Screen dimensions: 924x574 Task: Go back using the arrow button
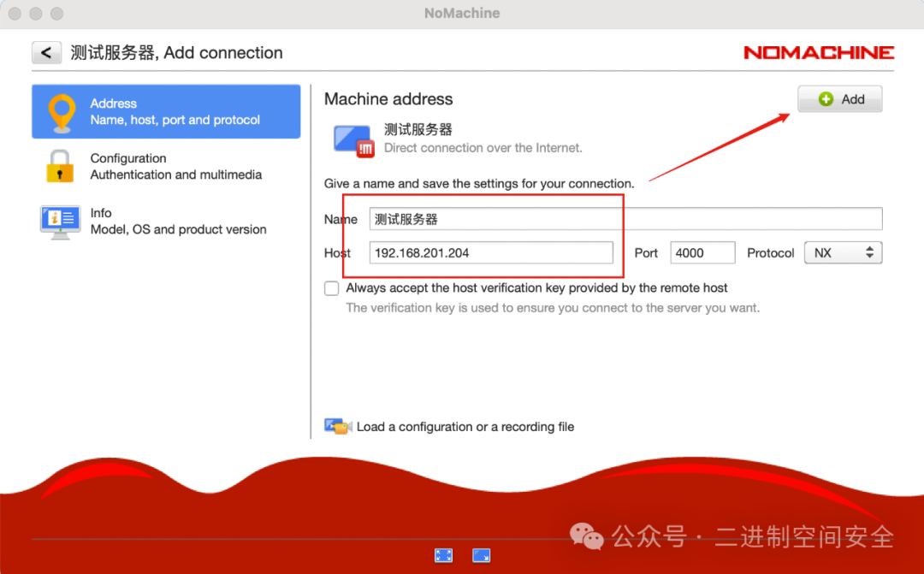46,53
